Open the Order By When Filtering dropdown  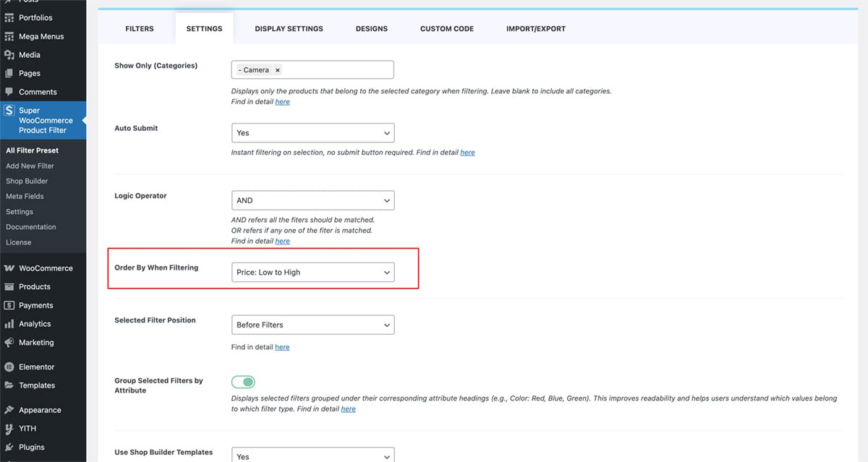pos(312,273)
